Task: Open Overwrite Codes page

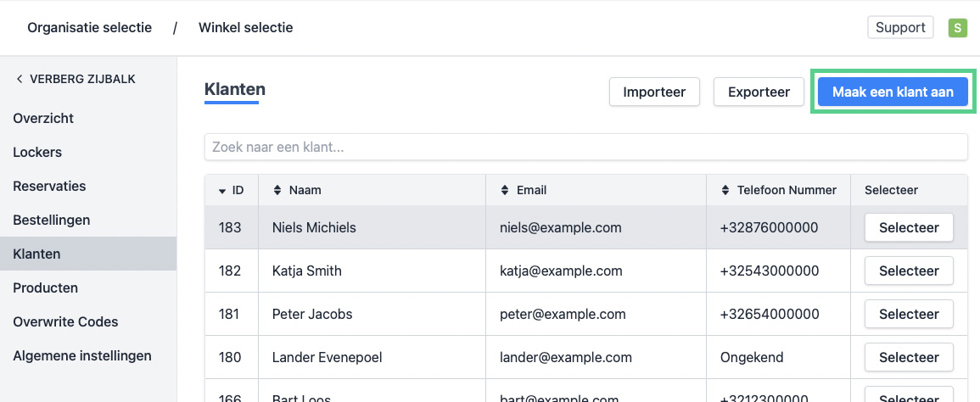Action: (x=65, y=322)
